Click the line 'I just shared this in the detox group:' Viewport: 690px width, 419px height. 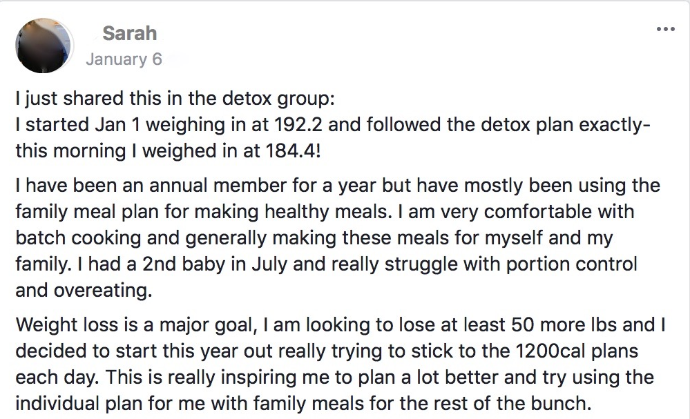(175, 99)
